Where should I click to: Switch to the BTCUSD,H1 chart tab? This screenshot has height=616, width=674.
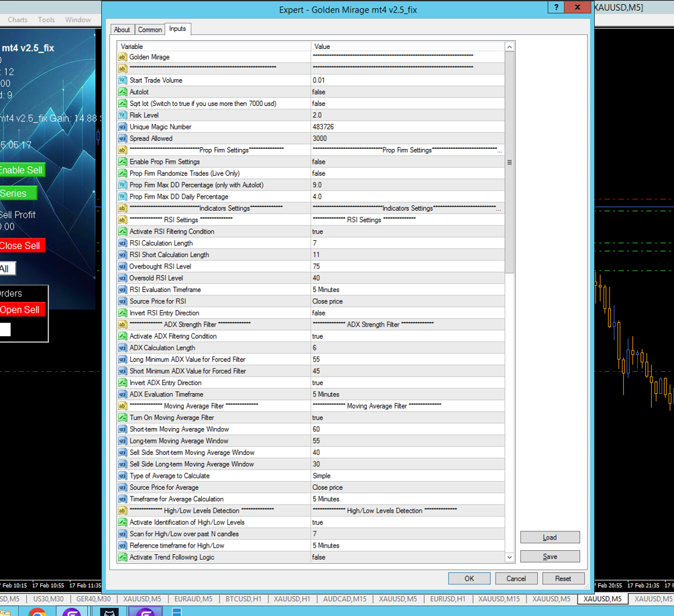click(x=243, y=599)
